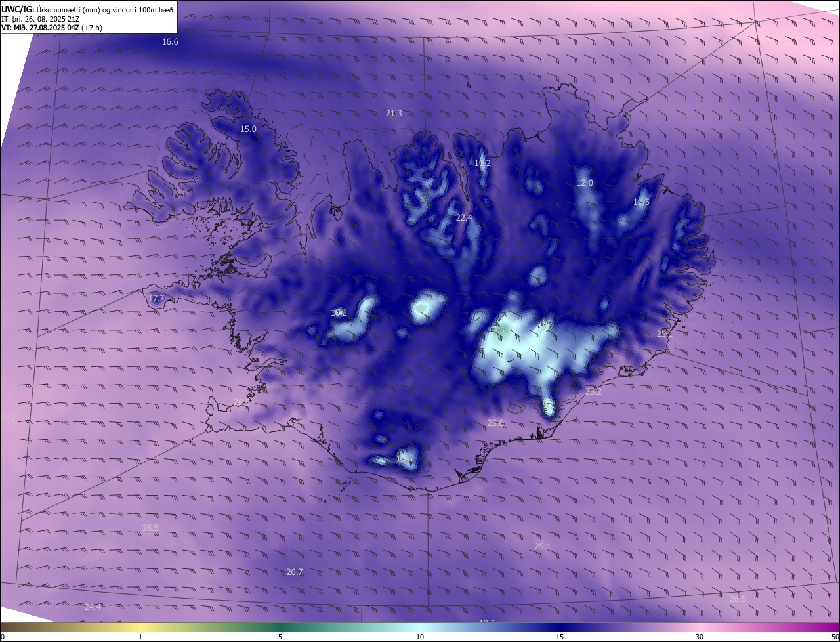This screenshot has width=840, height=642.
Task: Click the 'IT: þri. 26. 08. 2025 21Z' line
Action: pos(41,19)
